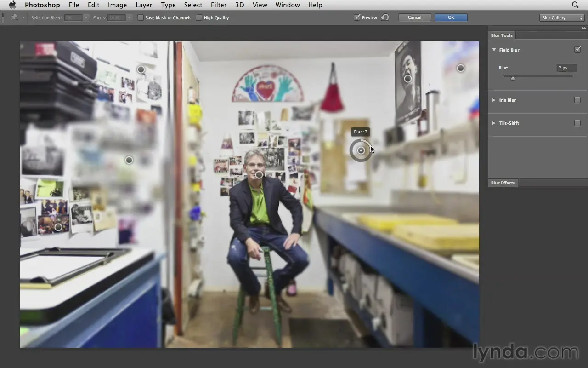
Task: Expand the Tilt-Shift section
Action: [494, 123]
